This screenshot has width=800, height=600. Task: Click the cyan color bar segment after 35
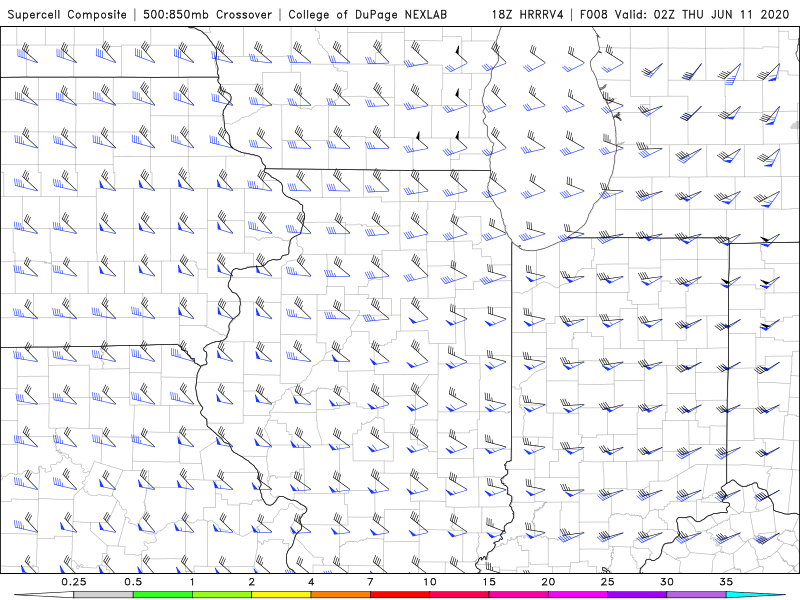[755, 595]
